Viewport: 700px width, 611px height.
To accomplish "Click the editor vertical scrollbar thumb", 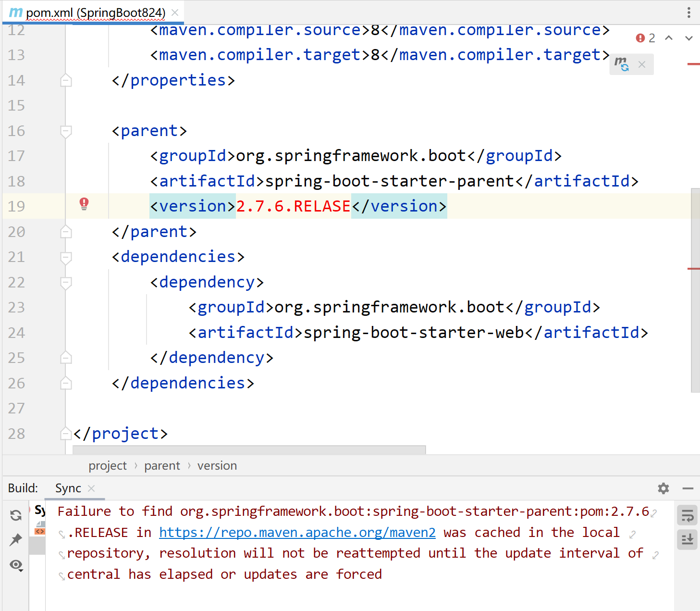I will click(695, 290).
